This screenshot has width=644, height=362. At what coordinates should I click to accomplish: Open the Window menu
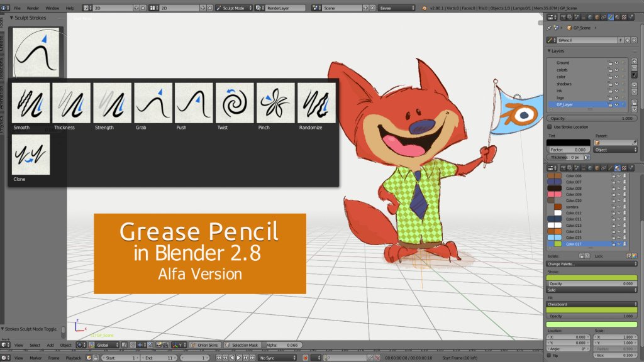(52, 8)
